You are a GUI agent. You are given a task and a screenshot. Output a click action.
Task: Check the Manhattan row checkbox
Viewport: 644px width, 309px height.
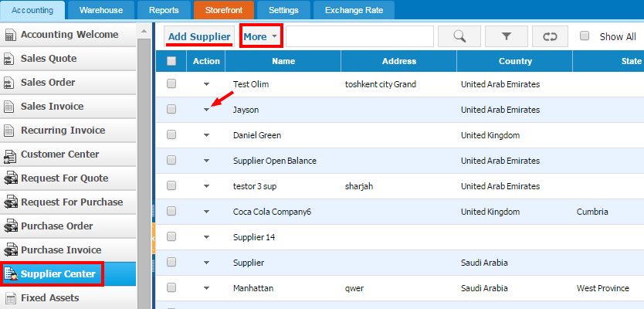pyautogui.click(x=171, y=287)
